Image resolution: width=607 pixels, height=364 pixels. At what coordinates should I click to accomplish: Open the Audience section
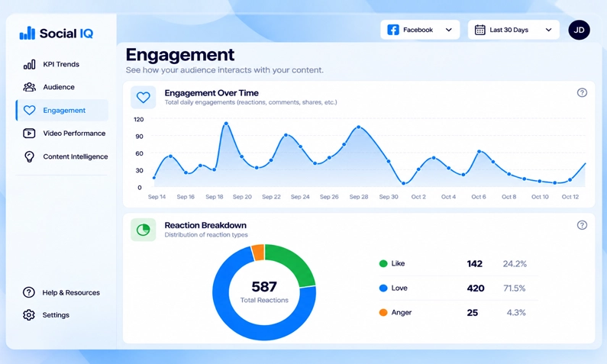pyautogui.click(x=62, y=87)
